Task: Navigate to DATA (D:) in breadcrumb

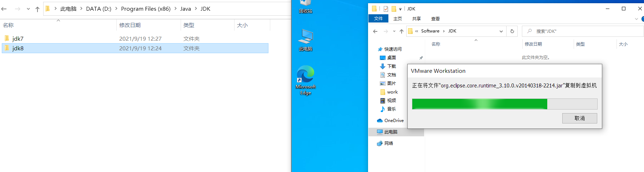Action: (x=99, y=9)
